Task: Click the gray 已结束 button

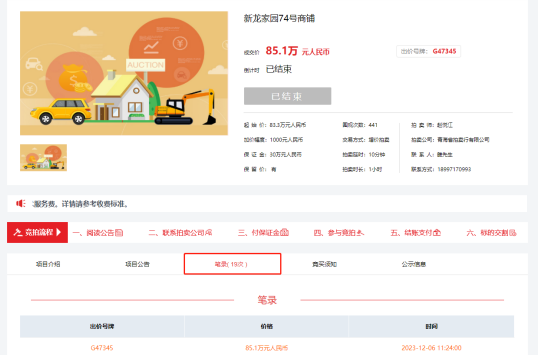Action: click(288, 96)
